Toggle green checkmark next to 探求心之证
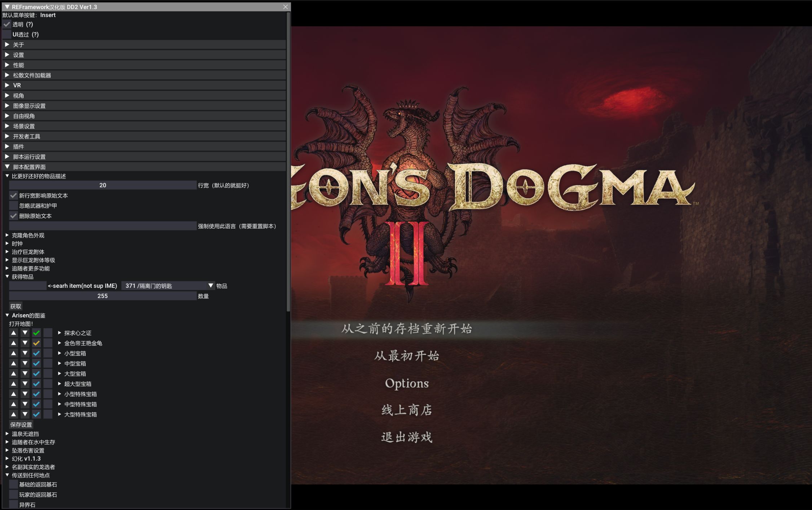Image resolution: width=812 pixels, height=510 pixels. (x=36, y=333)
